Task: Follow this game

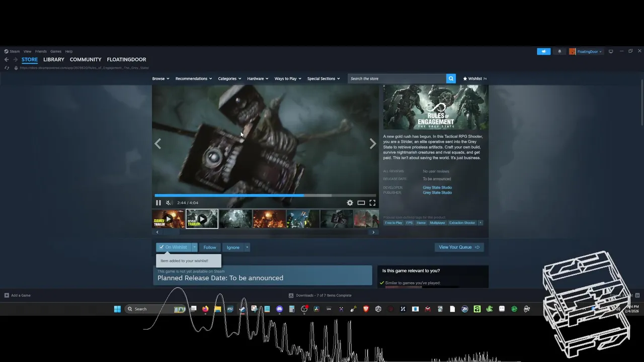Action: (x=210, y=247)
